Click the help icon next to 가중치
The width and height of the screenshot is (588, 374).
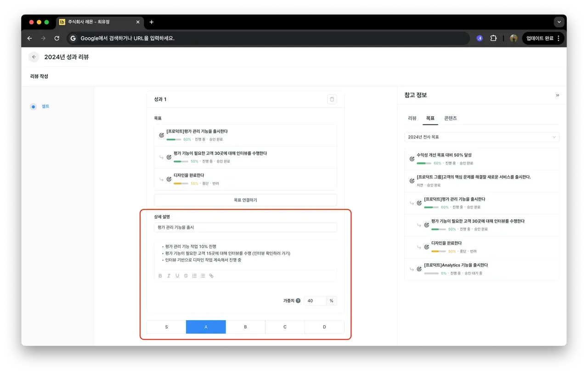[298, 300]
